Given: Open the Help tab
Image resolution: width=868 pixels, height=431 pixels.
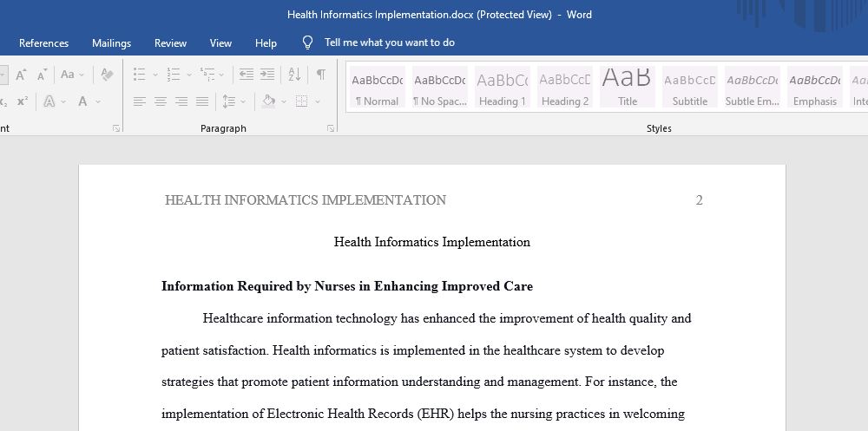Looking at the screenshot, I should 266,43.
